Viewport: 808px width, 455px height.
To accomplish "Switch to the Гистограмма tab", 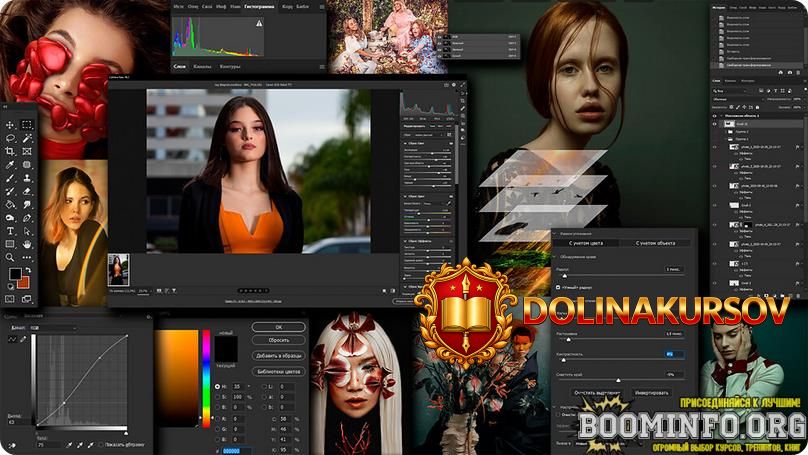I will 259,7.
